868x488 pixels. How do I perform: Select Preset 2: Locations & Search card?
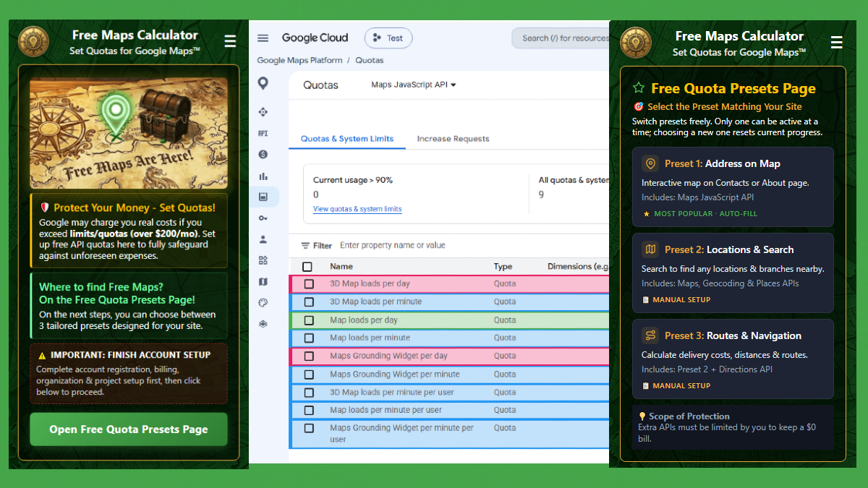pos(733,273)
